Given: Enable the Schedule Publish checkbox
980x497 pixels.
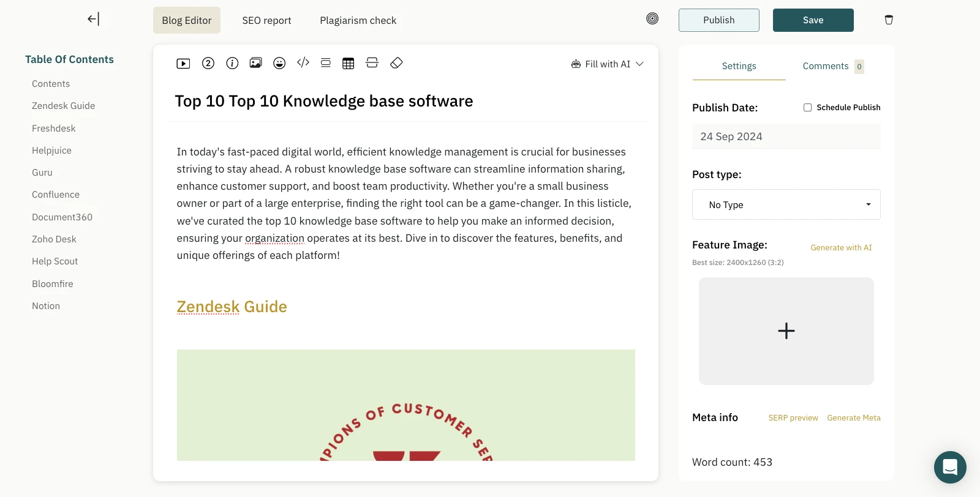Looking at the screenshot, I should tap(807, 107).
